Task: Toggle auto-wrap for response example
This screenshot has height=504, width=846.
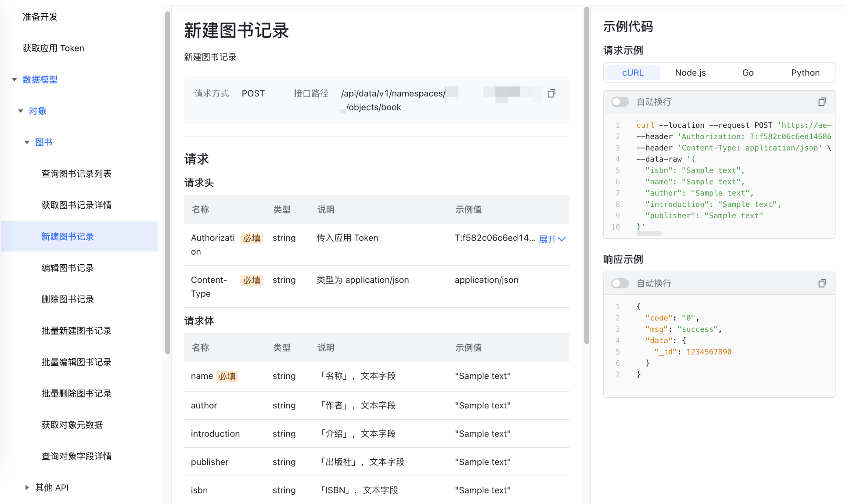Action: point(620,283)
